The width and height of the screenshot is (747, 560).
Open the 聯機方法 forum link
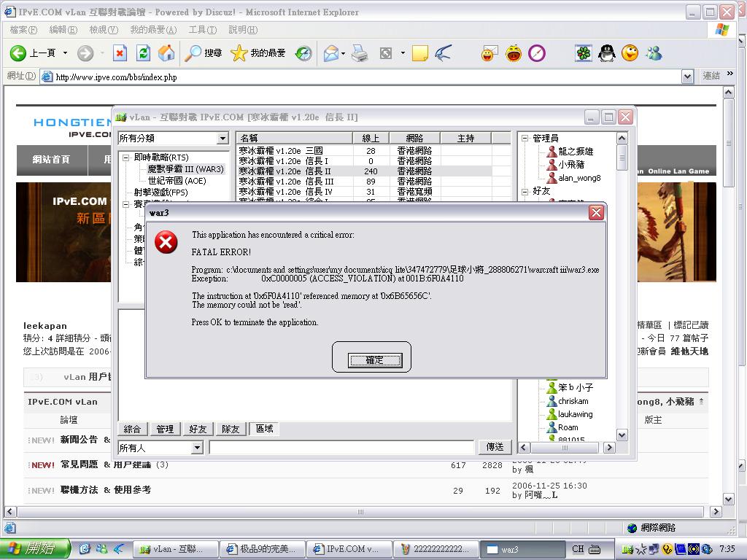coord(79,489)
